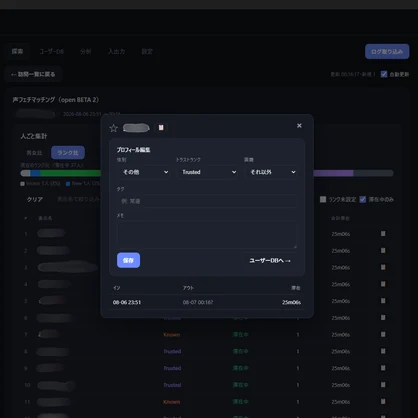The image size is (418, 418).
Task: Follow the ユーザーDBへ link
Action: 270,261
